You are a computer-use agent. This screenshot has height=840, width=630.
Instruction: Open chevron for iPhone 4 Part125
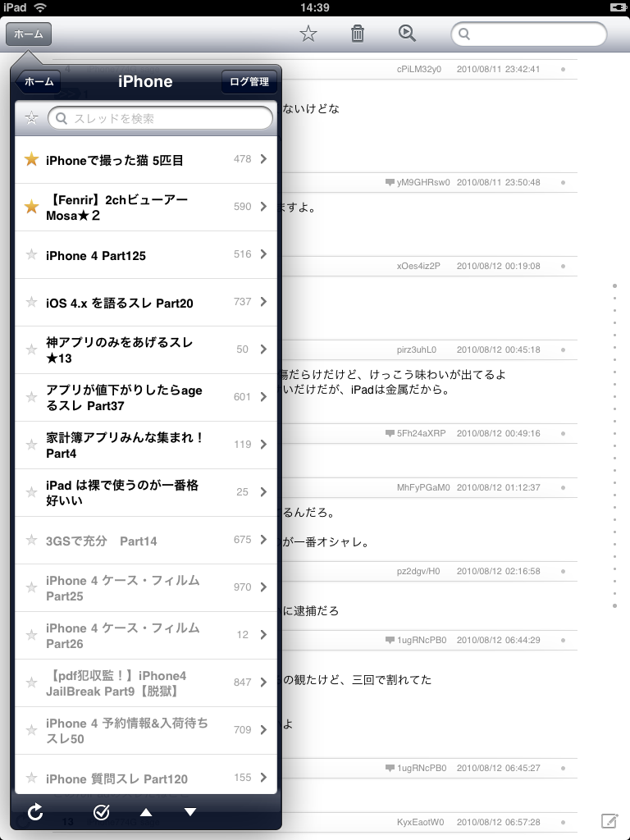[263, 254]
